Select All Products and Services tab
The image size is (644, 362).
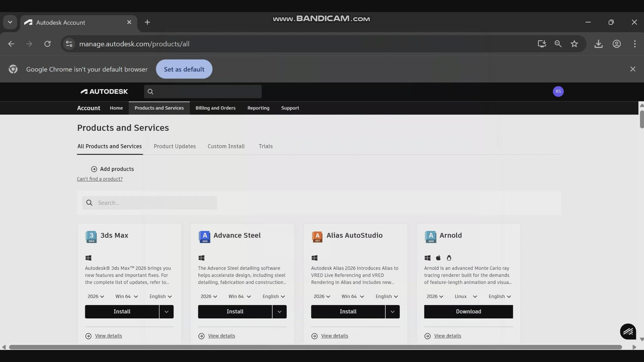[110, 146]
